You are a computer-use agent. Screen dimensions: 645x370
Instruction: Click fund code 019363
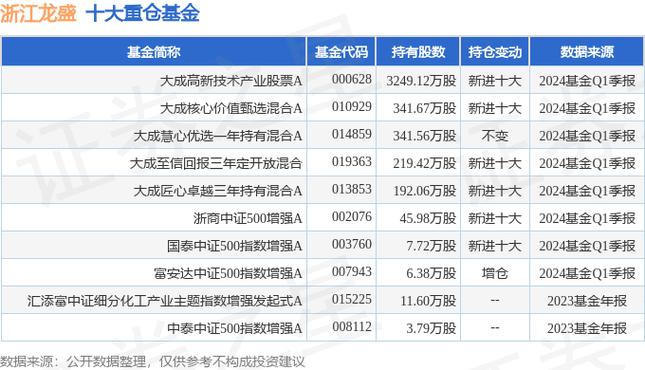352,162
